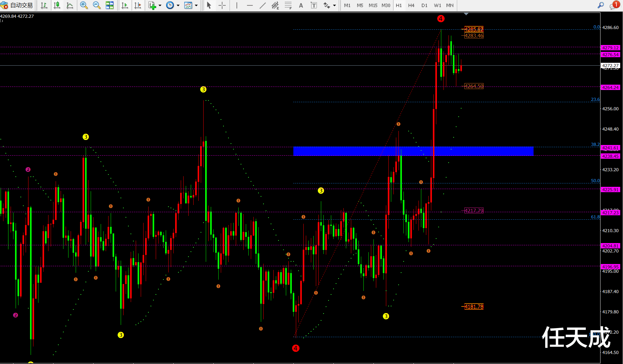Switch chart to line chart mode
Screen dimensions: 623x364
70,5
